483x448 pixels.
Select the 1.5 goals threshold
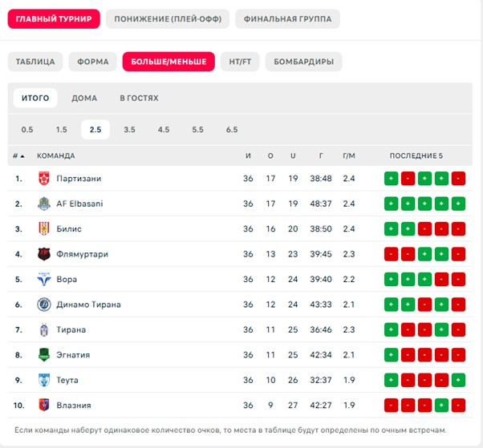click(61, 130)
